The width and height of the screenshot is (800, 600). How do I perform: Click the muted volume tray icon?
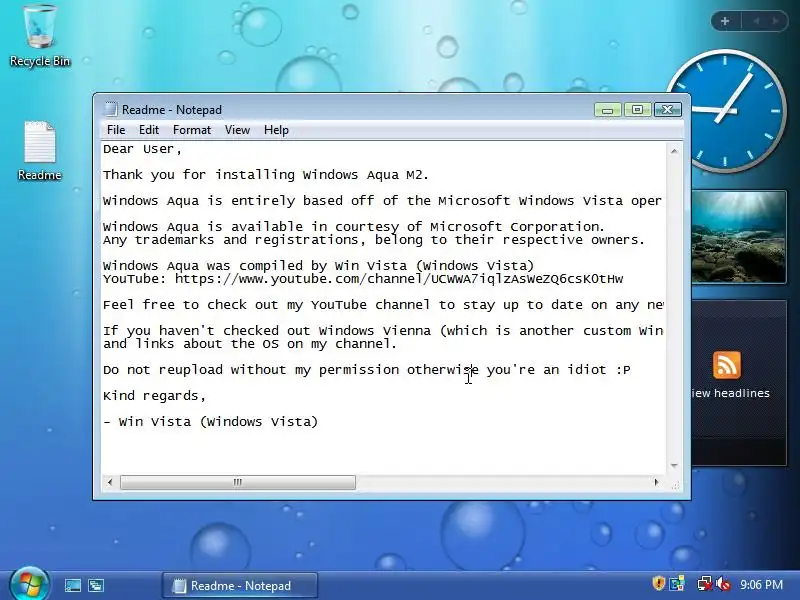click(x=723, y=584)
